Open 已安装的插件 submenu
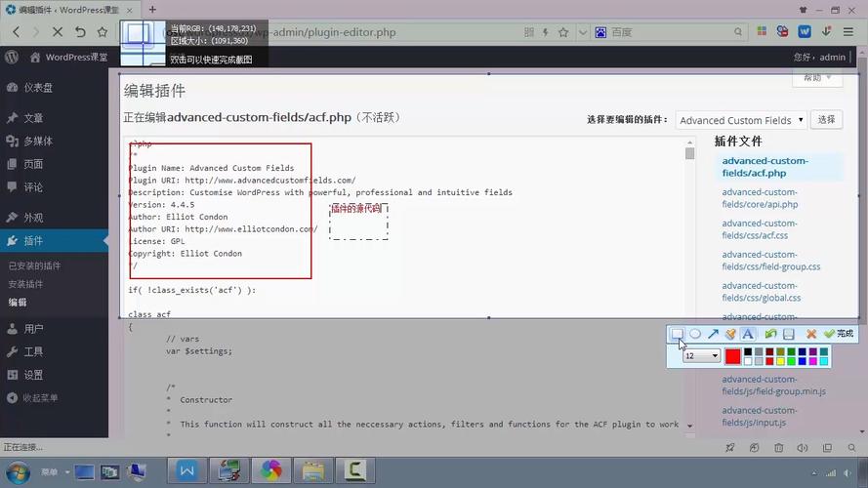Viewport: 868px width, 488px height. click(x=34, y=266)
